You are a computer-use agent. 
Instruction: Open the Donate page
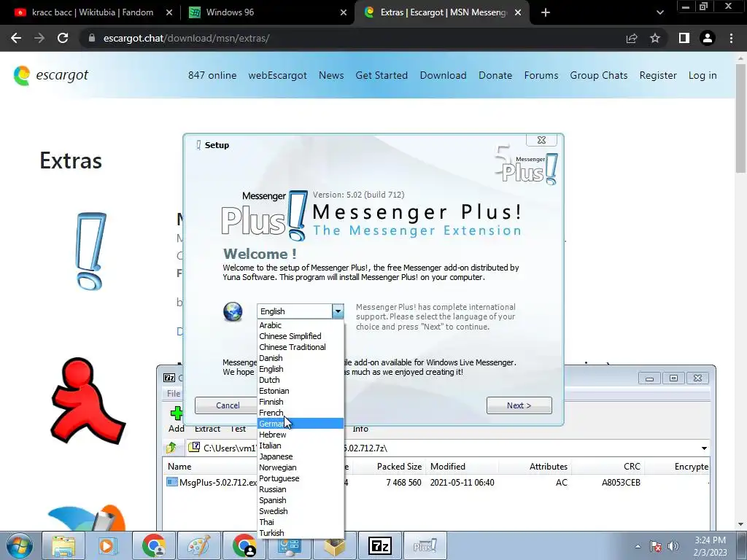pos(495,75)
